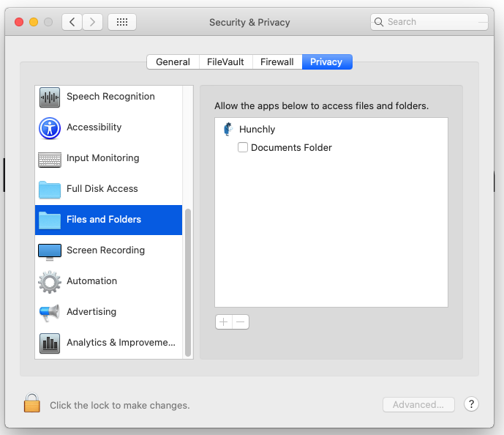Click the Screen Recording monitor icon
504x435 pixels.
pyautogui.click(x=50, y=252)
